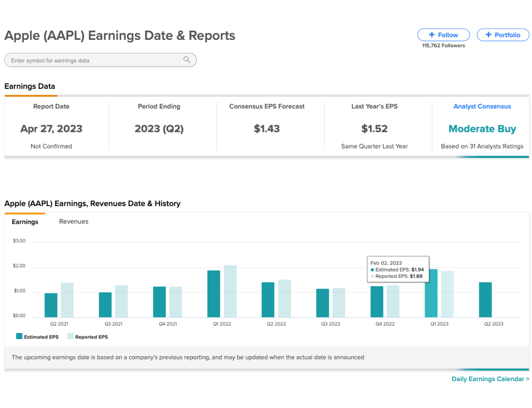Select the Earnings tab
The image size is (532, 408).
pos(25,222)
